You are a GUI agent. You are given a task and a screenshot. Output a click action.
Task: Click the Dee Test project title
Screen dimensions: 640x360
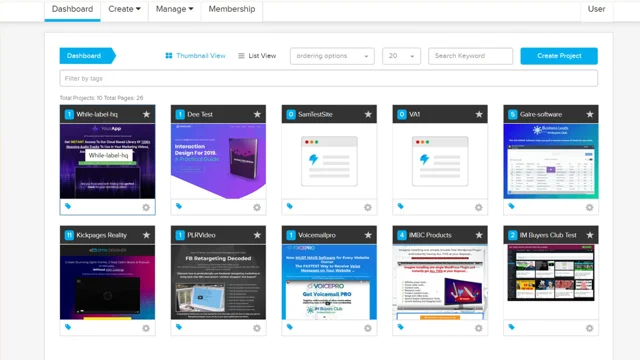[x=200, y=114]
